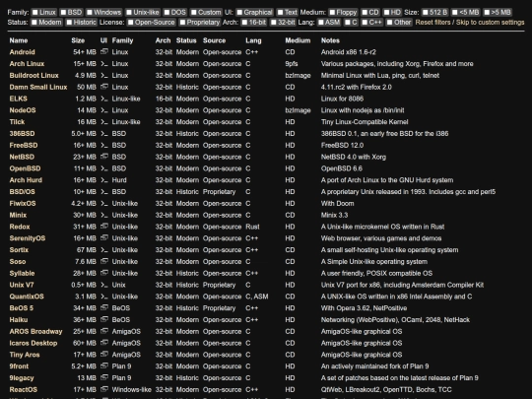Click Skip to custom settings link
This screenshot has width=532, height=399.
[491, 23]
